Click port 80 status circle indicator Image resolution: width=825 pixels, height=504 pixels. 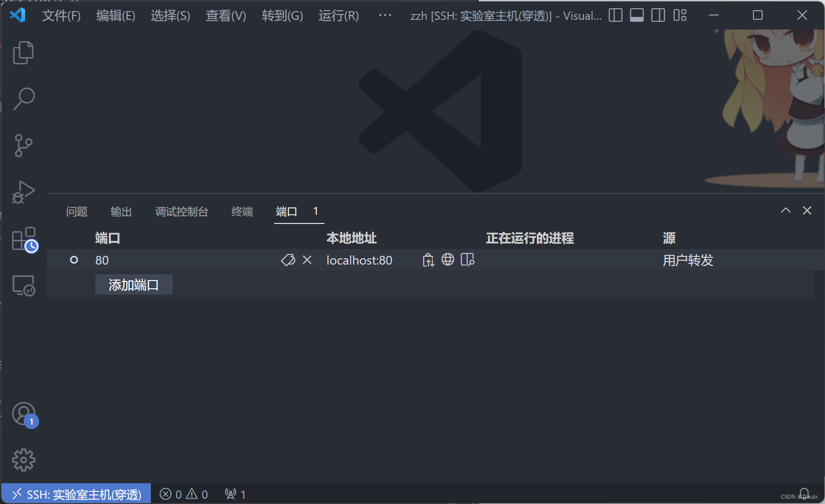click(74, 260)
